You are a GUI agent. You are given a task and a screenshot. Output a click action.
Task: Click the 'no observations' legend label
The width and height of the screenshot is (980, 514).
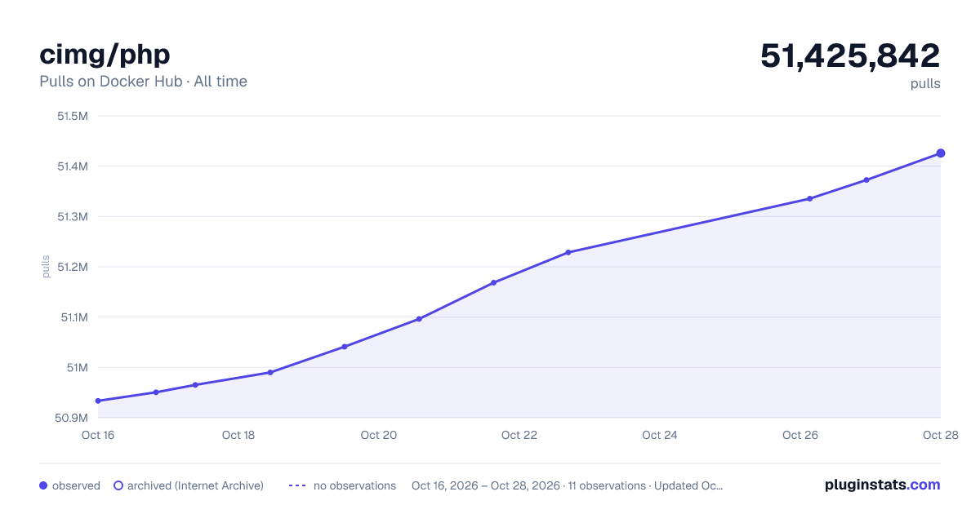(354, 485)
